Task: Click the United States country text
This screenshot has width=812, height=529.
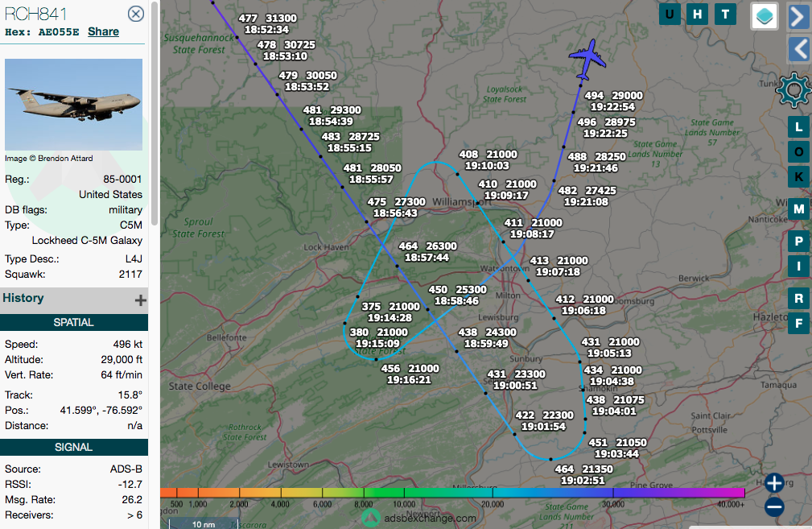Action: click(110, 194)
